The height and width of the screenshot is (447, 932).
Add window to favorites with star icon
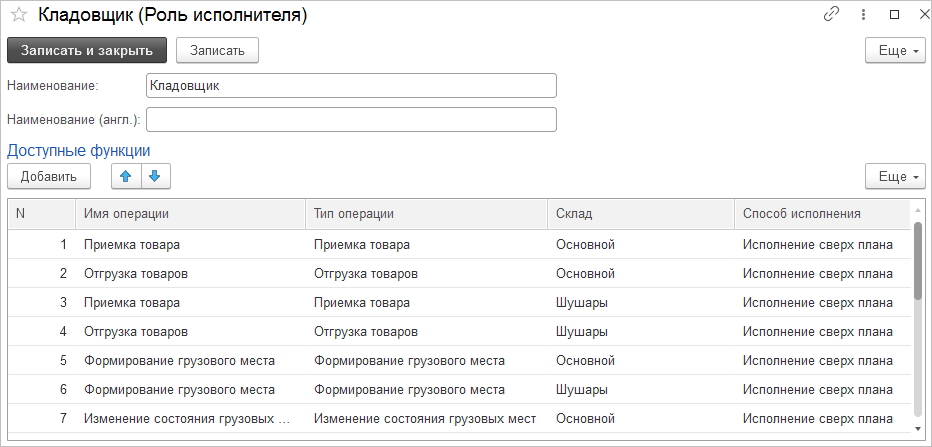click(19, 16)
